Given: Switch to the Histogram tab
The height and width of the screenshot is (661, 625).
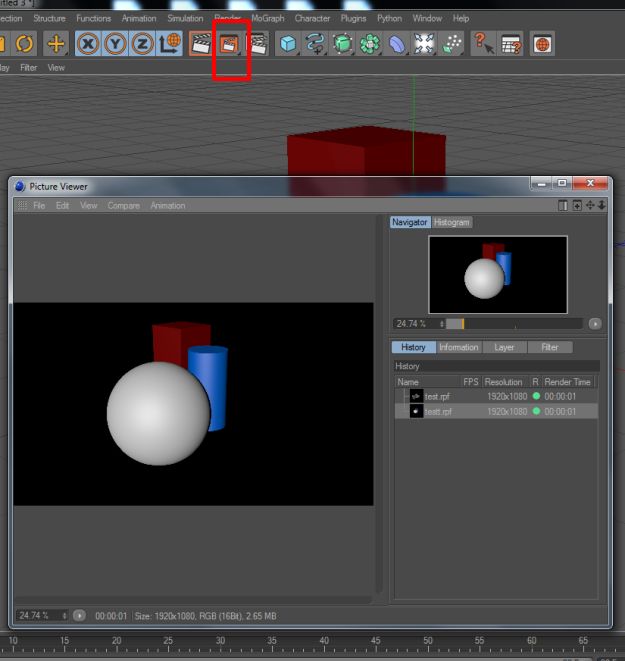Looking at the screenshot, I should [452, 222].
